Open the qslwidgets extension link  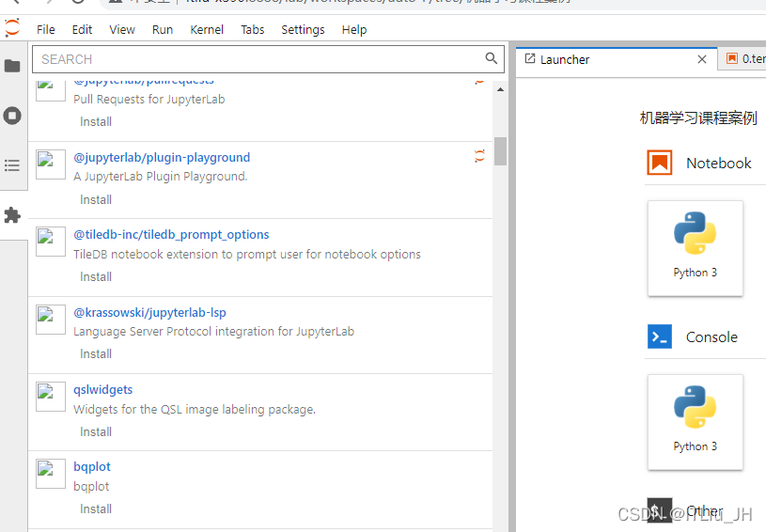[x=103, y=389]
